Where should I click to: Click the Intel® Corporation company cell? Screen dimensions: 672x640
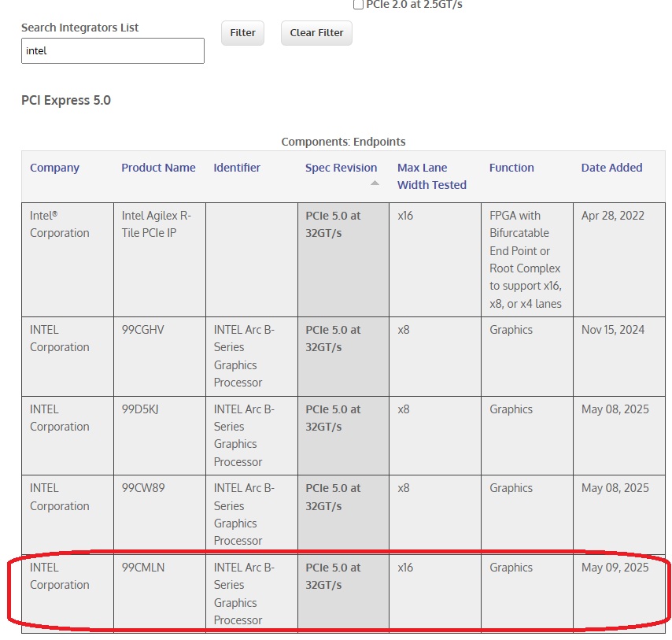(x=68, y=260)
